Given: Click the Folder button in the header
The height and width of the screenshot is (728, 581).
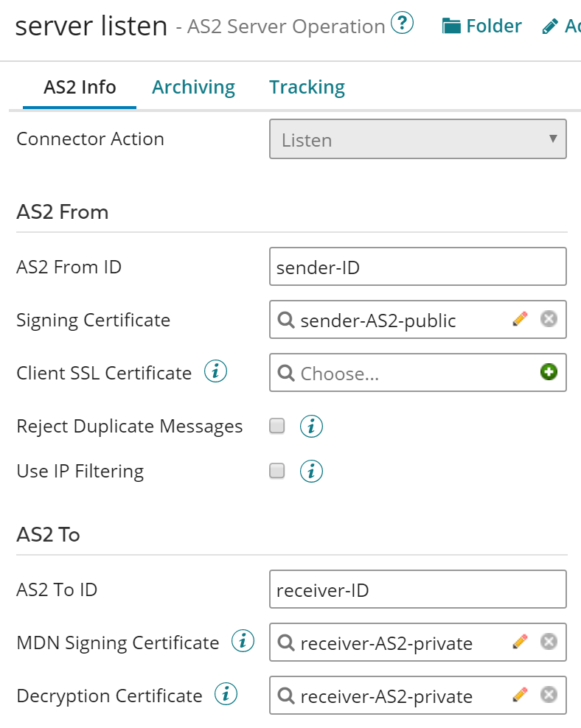Looking at the screenshot, I should pos(482,27).
